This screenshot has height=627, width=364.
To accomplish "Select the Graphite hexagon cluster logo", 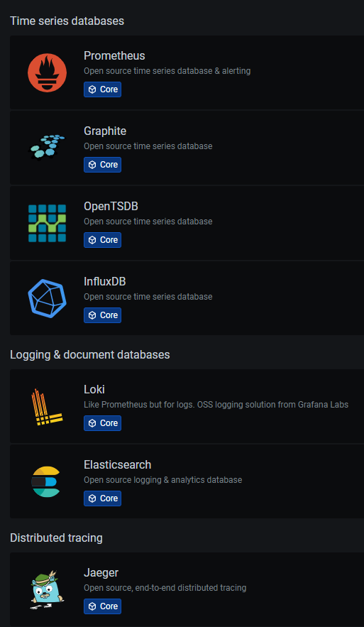I will pos(47,147).
